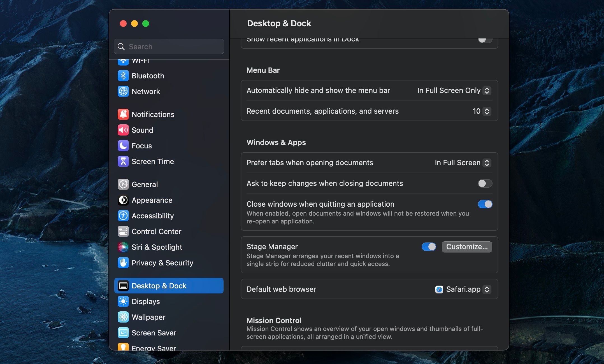604x364 pixels.
Task: Click the Screen Time hourglass icon
Action: [123, 161]
